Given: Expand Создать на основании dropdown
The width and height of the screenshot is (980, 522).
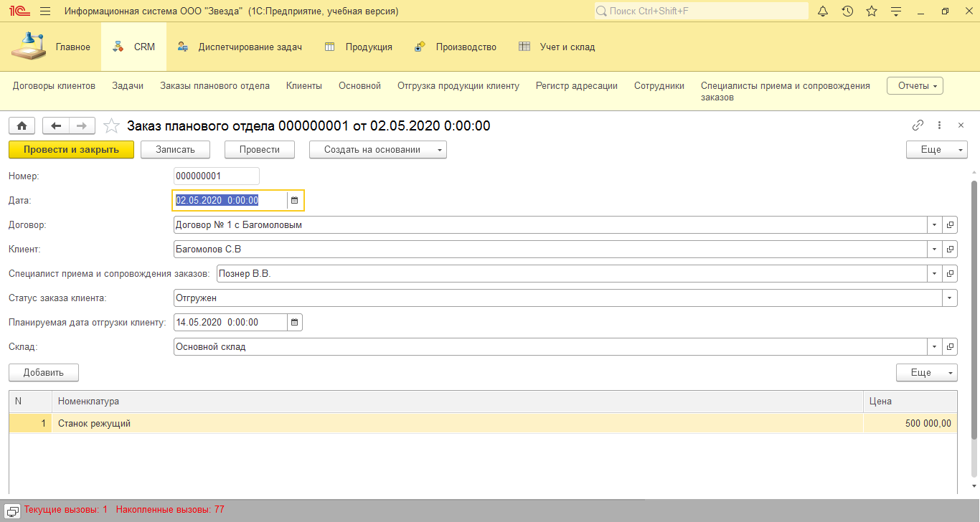Looking at the screenshot, I should click(x=377, y=150).
